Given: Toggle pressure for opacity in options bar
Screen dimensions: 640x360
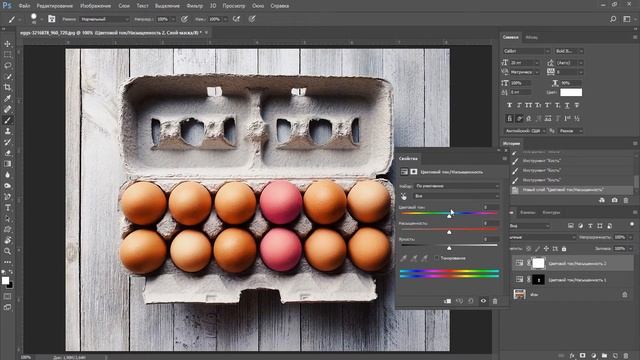Looking at the screenshot, I should coord(184,19).
